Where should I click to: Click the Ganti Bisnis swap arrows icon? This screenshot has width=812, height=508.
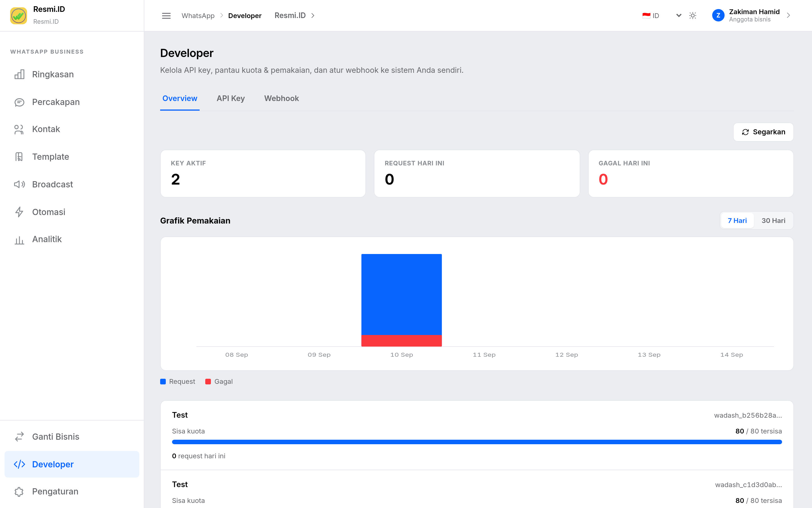[19, 436]
